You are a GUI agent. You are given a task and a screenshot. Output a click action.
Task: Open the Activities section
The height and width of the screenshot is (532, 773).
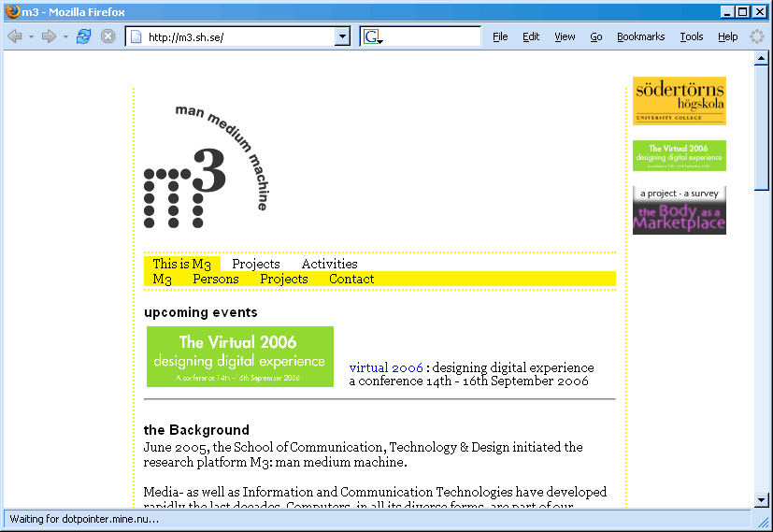[329, 264]
